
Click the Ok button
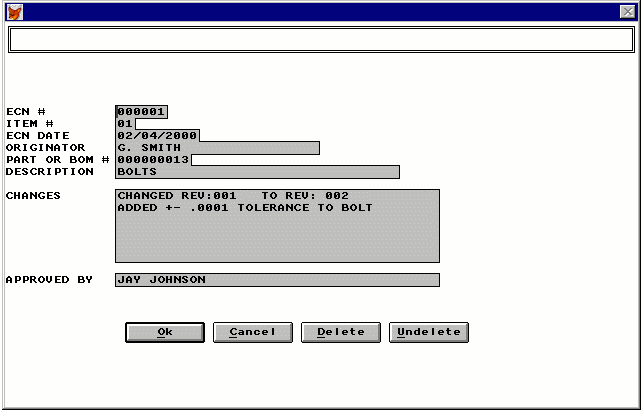pyautogui.click(x=165, y=332)
